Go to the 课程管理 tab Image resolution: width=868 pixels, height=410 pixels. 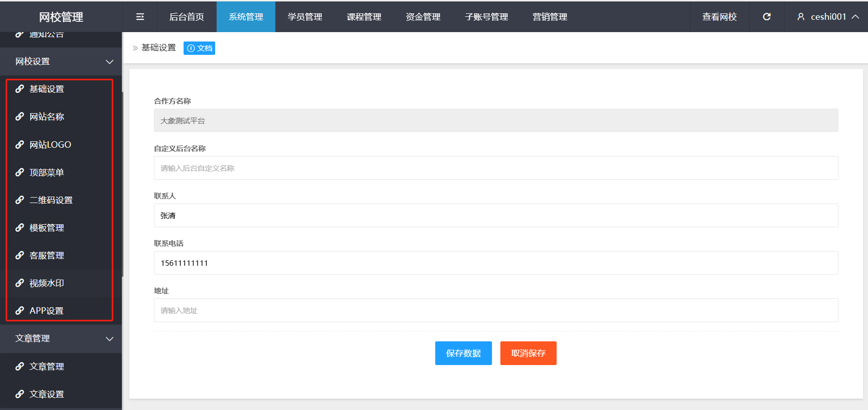[364, 17]
